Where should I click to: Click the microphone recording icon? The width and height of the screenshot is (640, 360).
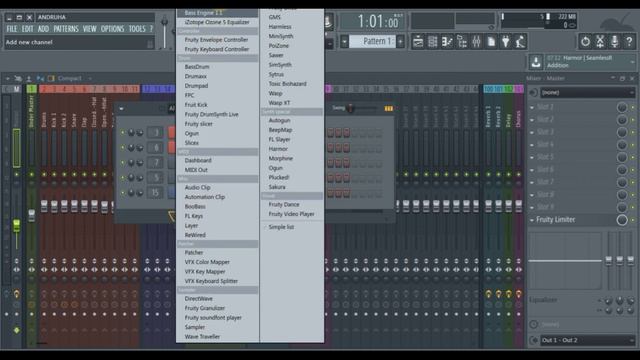(x=615, y=41)
